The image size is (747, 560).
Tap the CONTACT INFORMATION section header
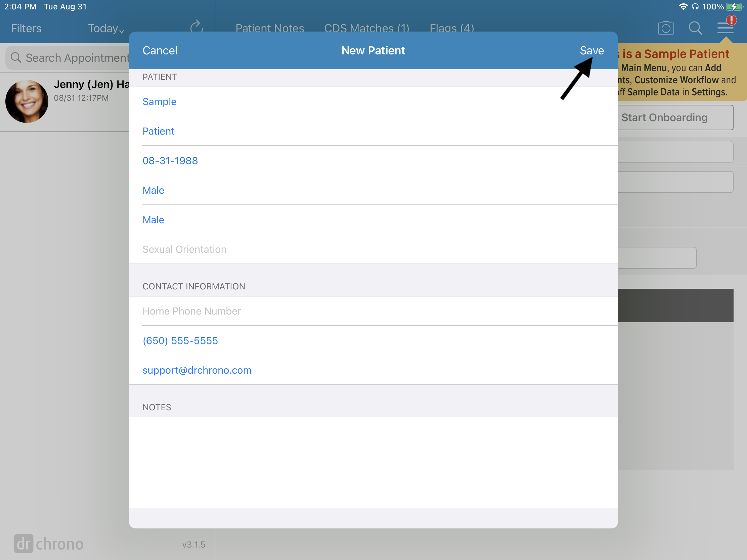click(x=194, y=286)
